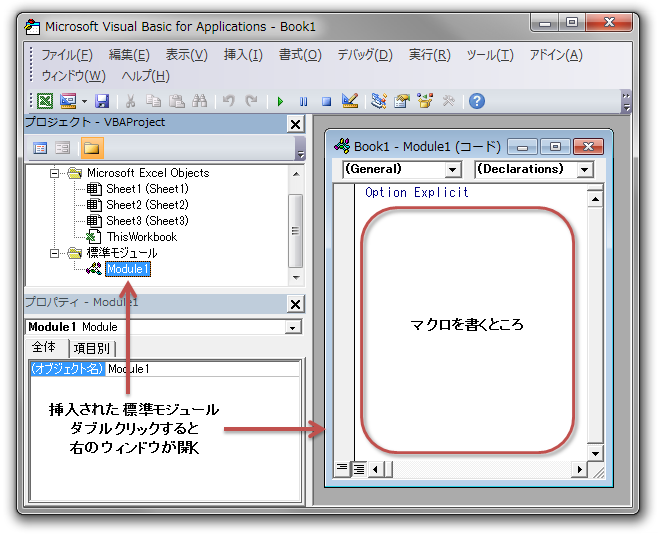This screenshot has width=658, height=534.
Task: Collapse the 標準モジュール folder
Action: click(x=54, y=253)
